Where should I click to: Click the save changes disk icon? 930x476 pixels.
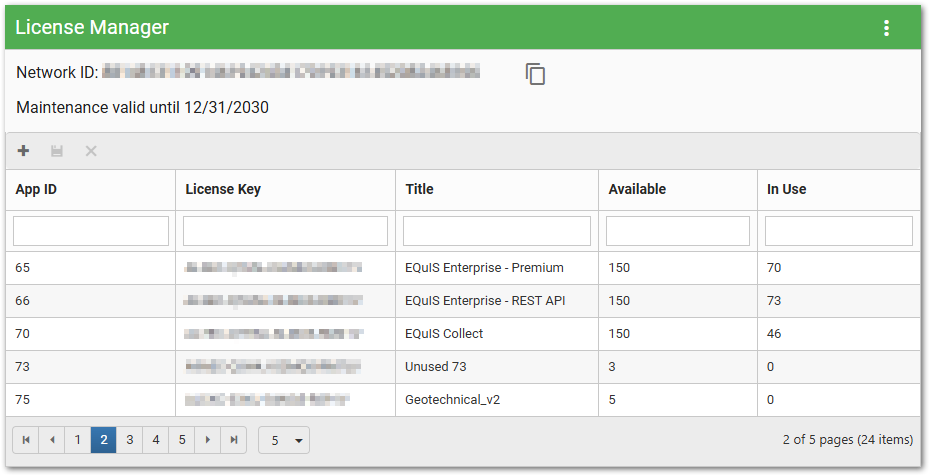tap(57, 151)
